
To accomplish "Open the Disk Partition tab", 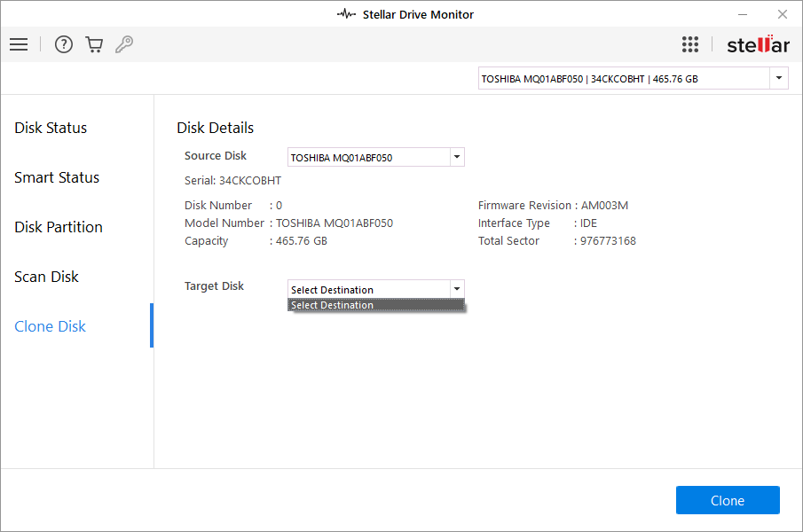I will [x=59, y=227].
